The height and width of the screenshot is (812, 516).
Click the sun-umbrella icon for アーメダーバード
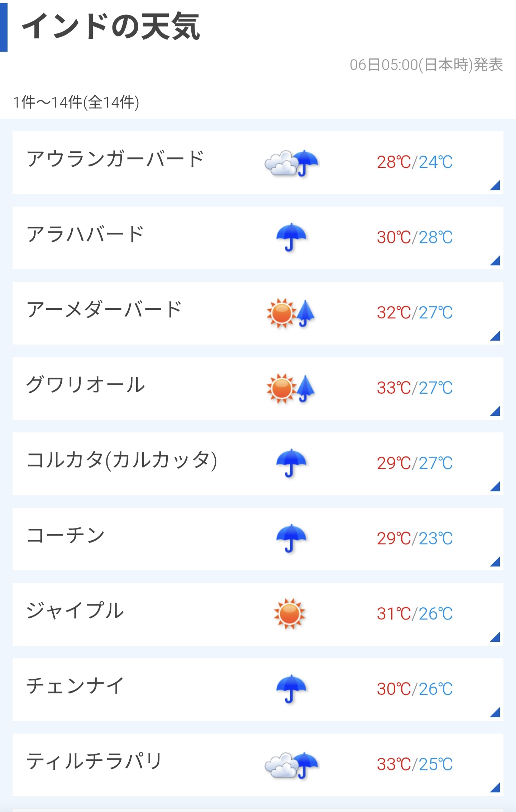click(x=291, y=313)
